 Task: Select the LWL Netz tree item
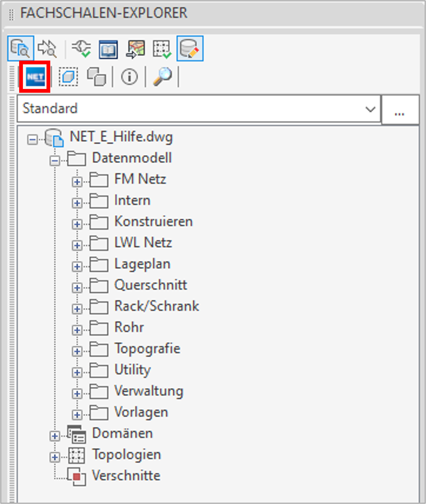[143, 243]
